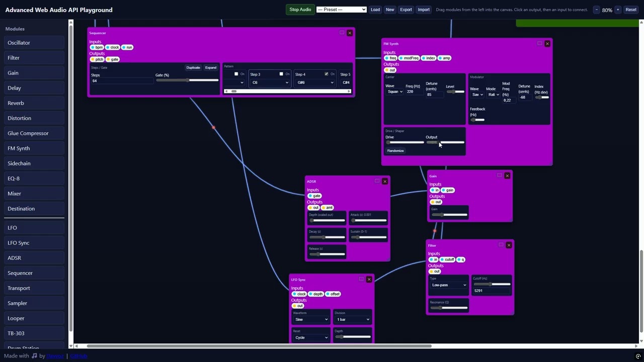This screenshot has width=644, height=362.
Task: Add an Oscillator module from the sidebar
Action: click(34, 43)
